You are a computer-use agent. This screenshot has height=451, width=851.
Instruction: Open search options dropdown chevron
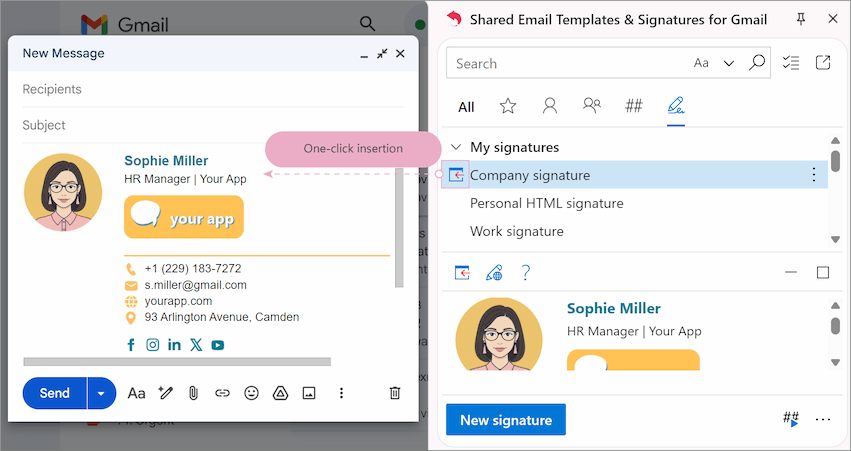[x=729, y=63]
